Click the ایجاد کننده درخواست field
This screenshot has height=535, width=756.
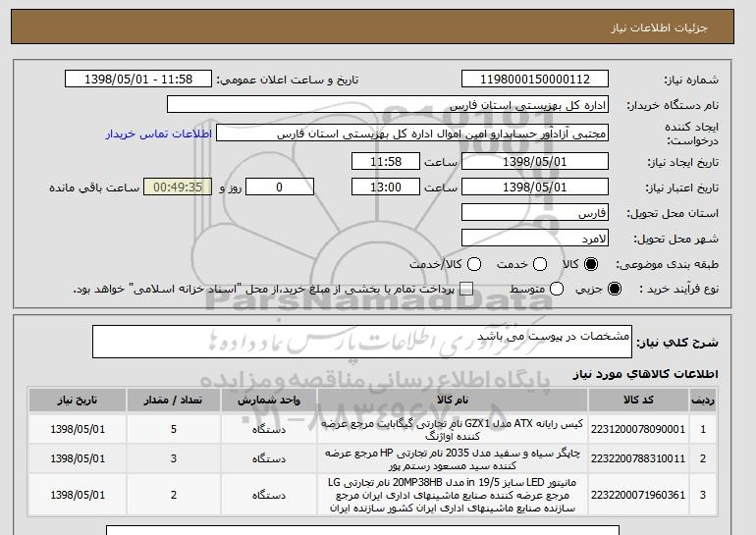tap(412, 134)
